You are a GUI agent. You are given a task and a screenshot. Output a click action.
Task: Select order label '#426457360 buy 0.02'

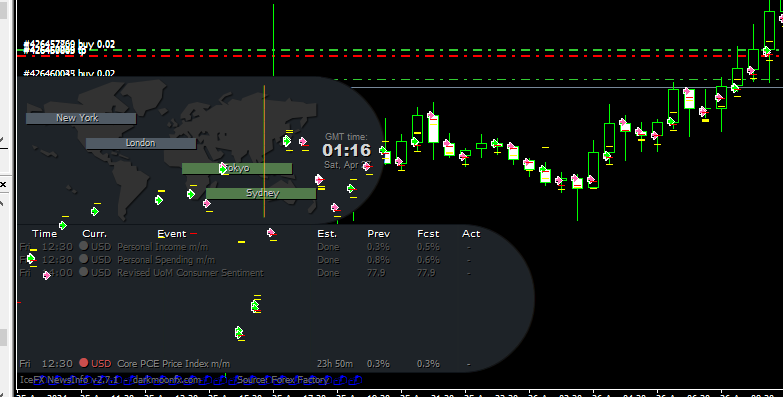click(69, 44)
